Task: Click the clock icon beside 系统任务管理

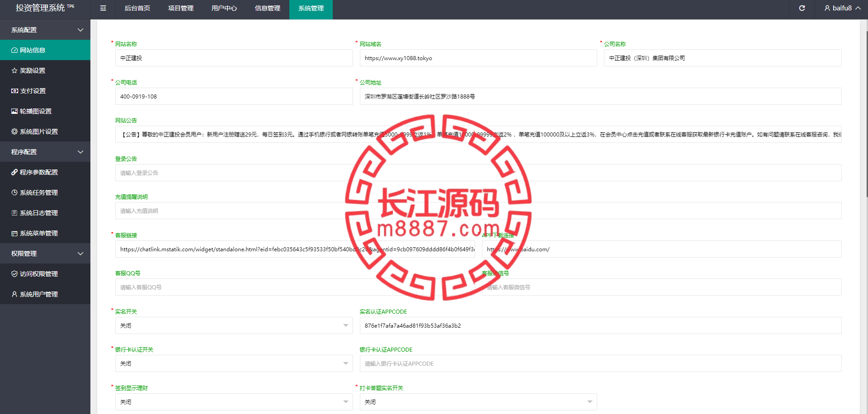Action: click(x=14, y=193)
